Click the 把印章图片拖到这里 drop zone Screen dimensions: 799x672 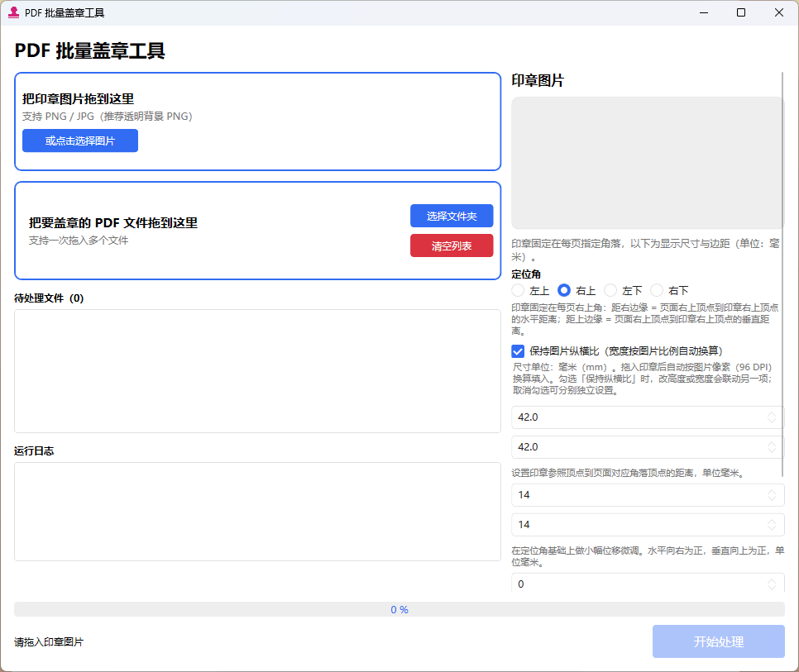click(x=258, y=122)
